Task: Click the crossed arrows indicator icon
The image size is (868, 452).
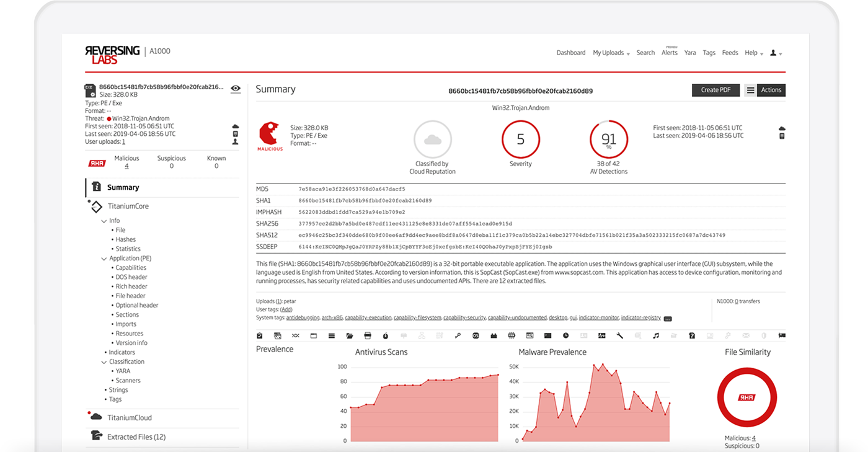Action: click(296, 335)
